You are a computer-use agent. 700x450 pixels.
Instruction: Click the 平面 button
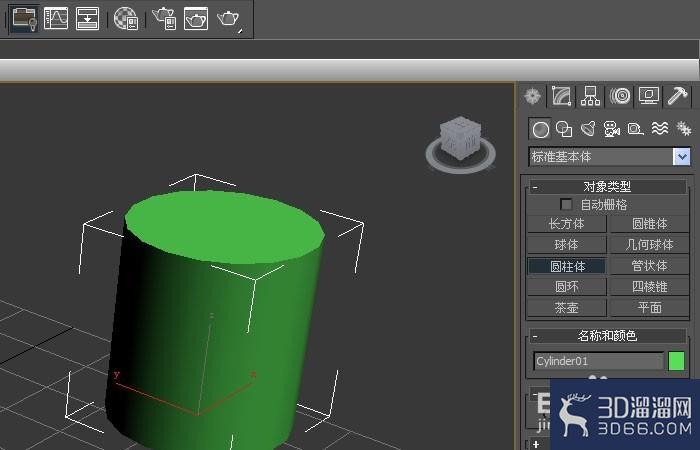pos(650,308)
